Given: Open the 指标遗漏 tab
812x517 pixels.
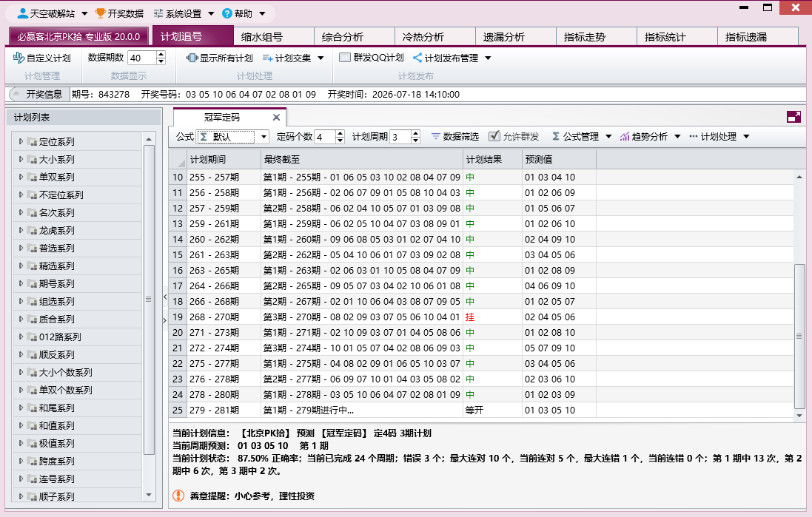Looking at the screenshot, I should coord(758,37).
